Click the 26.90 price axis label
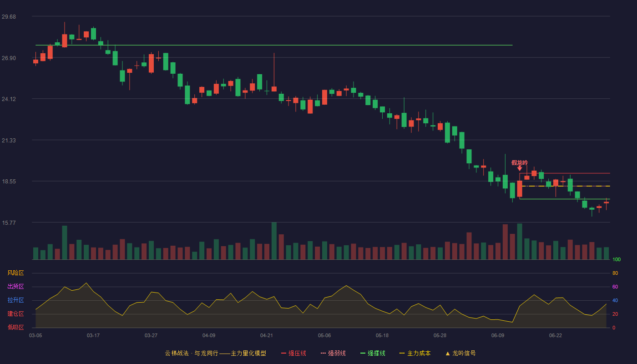Screen dimensions: 637x364 (x=9, y=58)
